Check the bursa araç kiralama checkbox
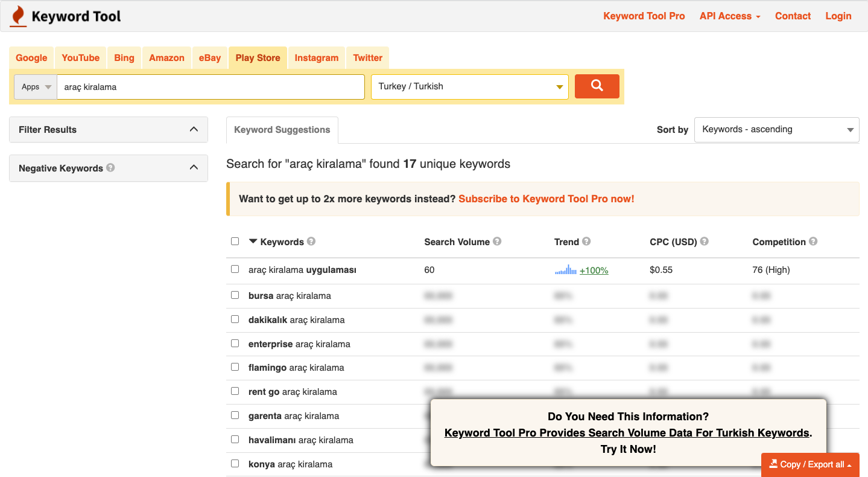The height and width of the screenshot is (477, 868). pos(235,295)
